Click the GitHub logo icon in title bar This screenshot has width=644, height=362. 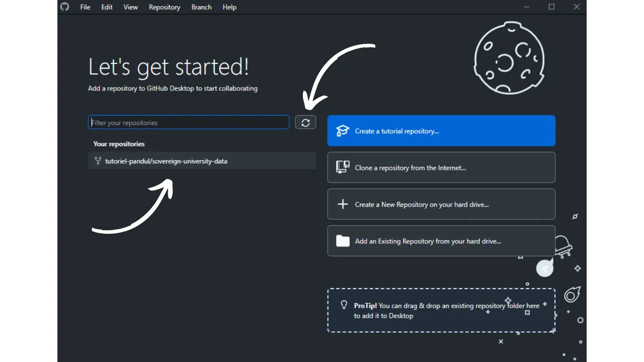coord(64,7)
